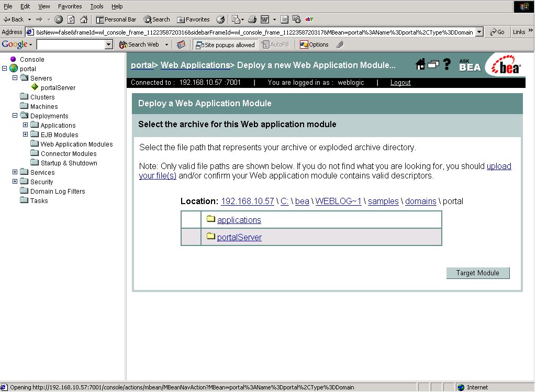Open the Back history dropdown arrow
The height and width of the screenshot is (392, 536).
[x=29, y=19]
